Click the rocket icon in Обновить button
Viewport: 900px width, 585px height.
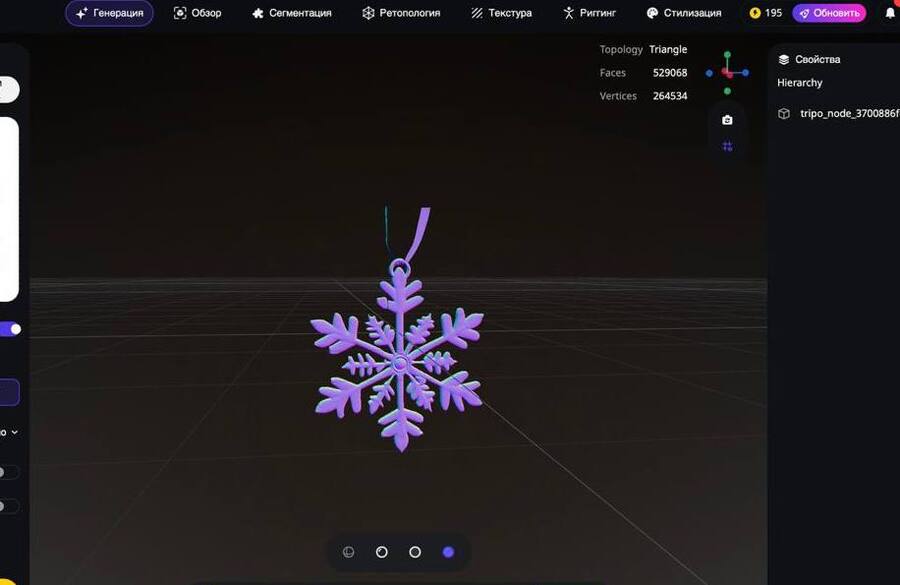point(804,13)
